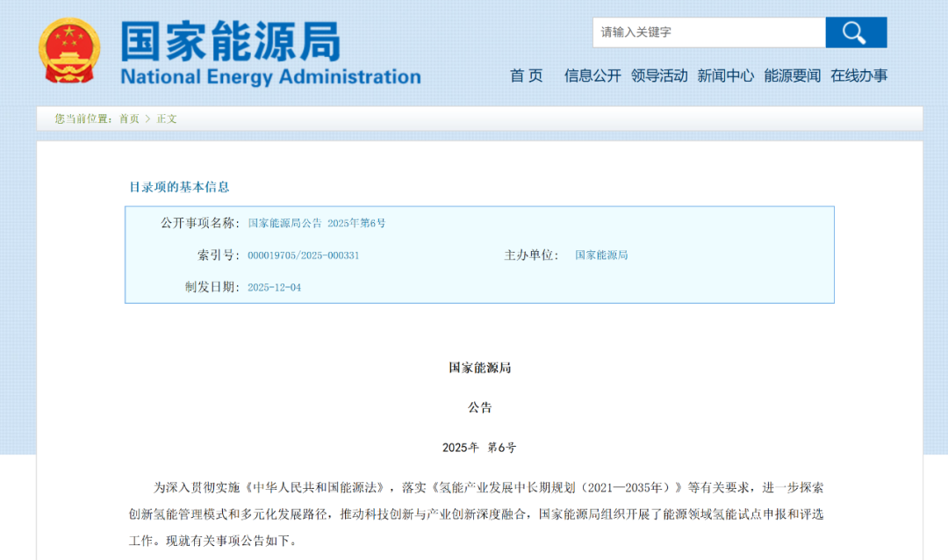This screenshot has width=948, height=560.
Task: Click the 国家能源局公告 2025年第6号 item name
Action: 317,223
